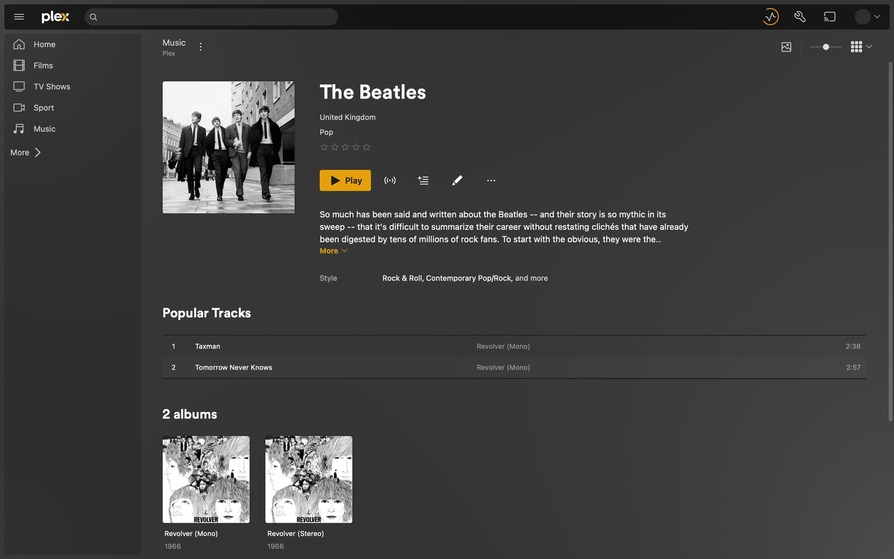Open the Activity monitor icon
Screen dimensions: 894x559
[770, 17]
